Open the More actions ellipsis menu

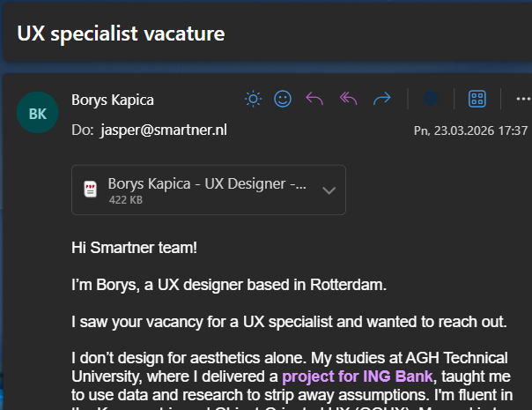click(522, 99)
